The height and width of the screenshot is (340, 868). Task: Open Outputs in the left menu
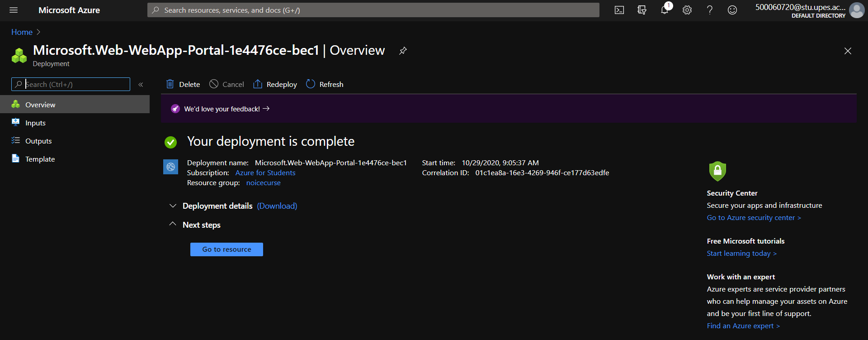pyautogui.click(x=75, y=141)
